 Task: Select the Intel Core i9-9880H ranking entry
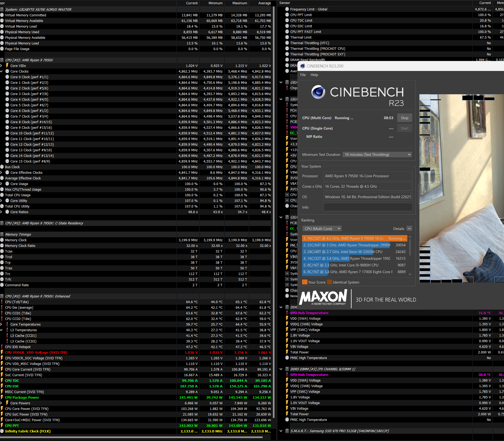point(354,265)
